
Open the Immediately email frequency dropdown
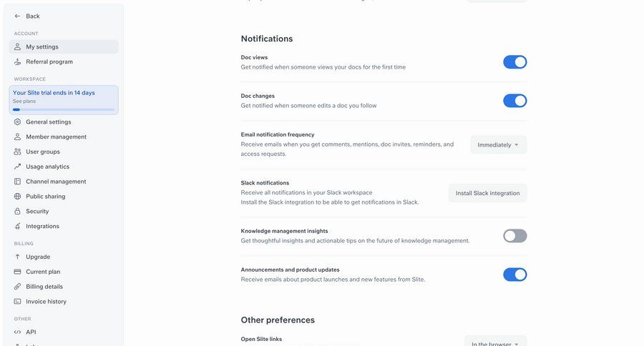(x=498, y=145)
